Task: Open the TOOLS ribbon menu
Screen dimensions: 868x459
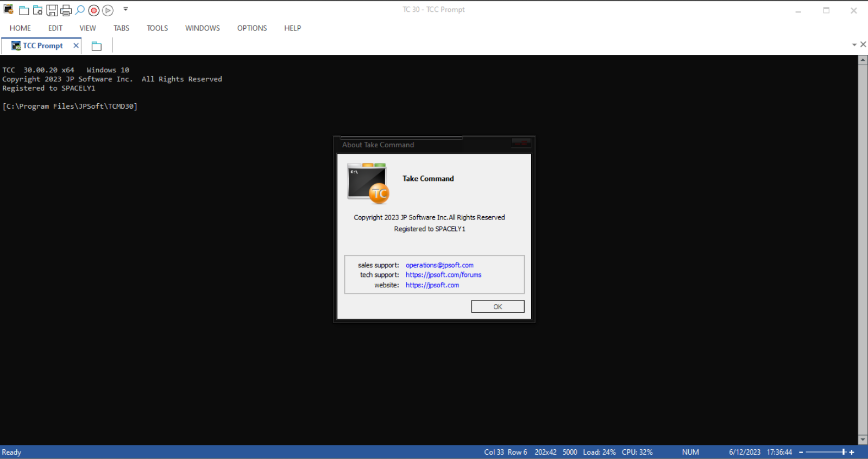Action: pyautogui.click(x=158, y=28)
